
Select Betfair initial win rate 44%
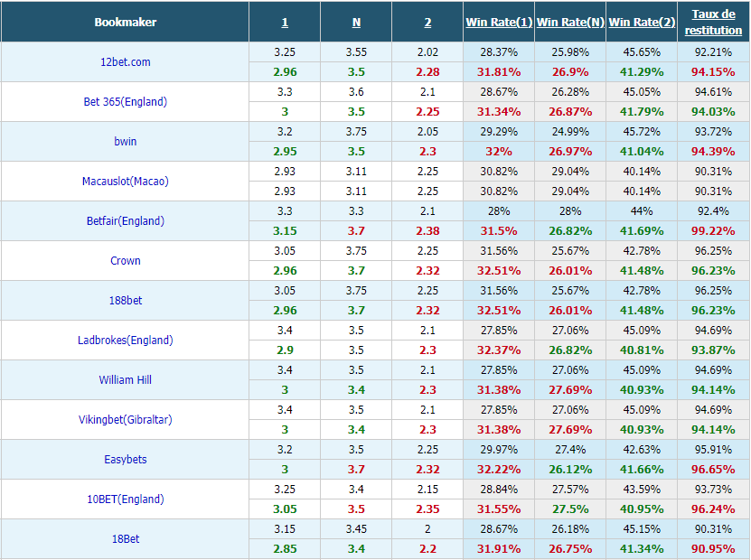pyautogui.click(x=642, y=210)
